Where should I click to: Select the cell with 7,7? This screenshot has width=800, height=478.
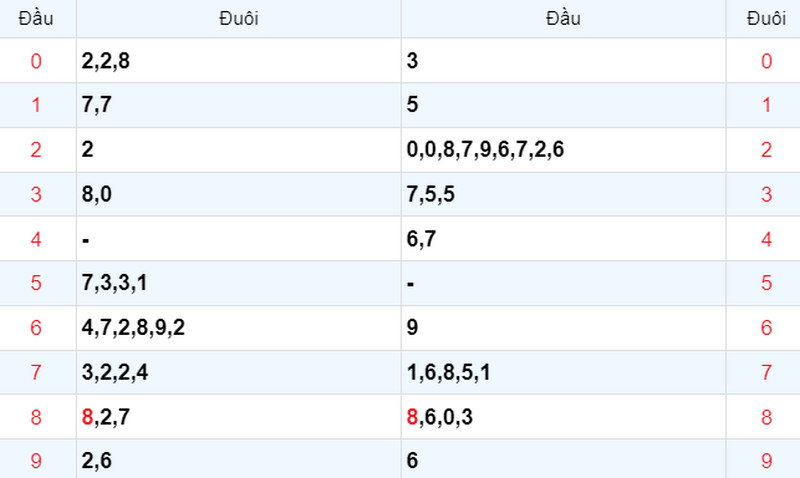[x=239, y=105]
